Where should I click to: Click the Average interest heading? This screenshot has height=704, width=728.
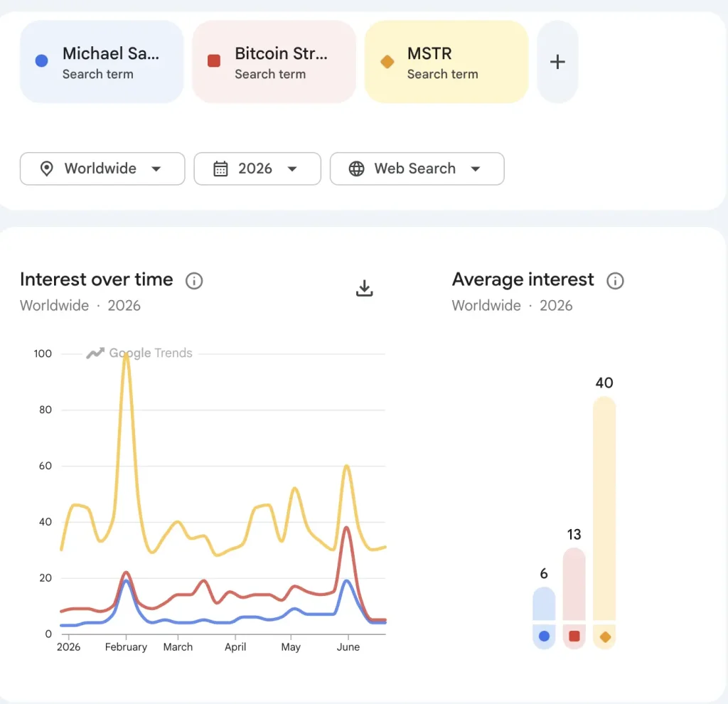pyautogui.click(x=523, y=279)
